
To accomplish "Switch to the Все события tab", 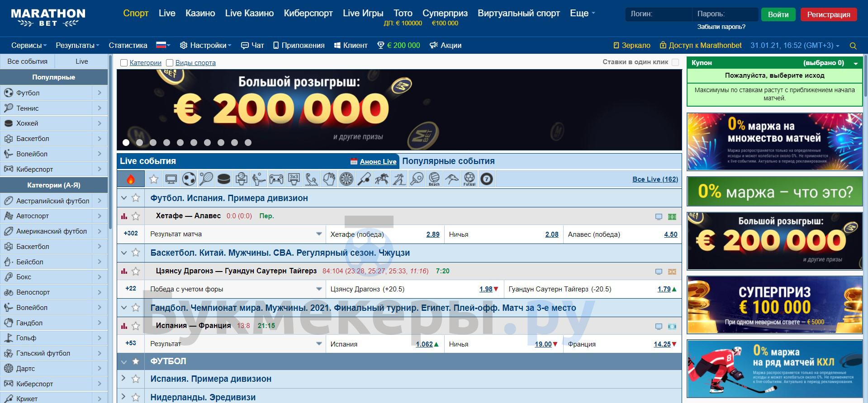I will coord(27,61).
